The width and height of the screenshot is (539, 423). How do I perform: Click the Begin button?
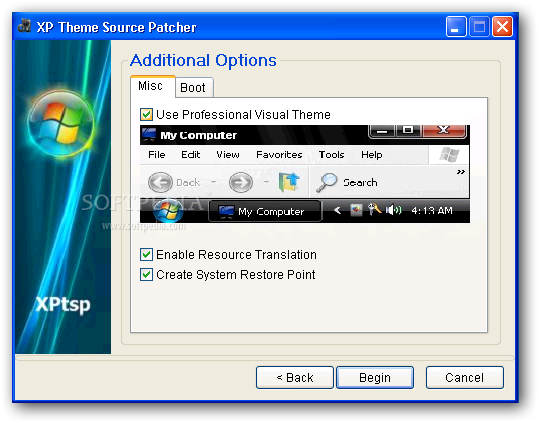pos(375,378)
